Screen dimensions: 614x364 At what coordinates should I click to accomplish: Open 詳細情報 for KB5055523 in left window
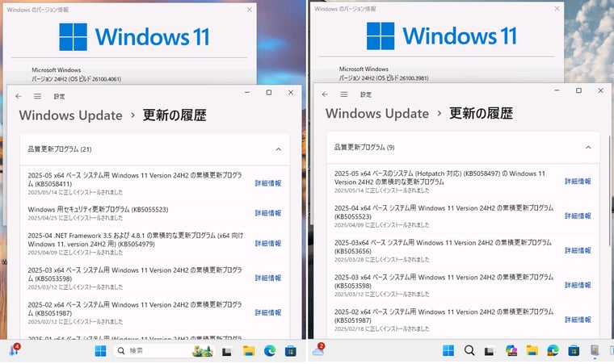(268, 213)
